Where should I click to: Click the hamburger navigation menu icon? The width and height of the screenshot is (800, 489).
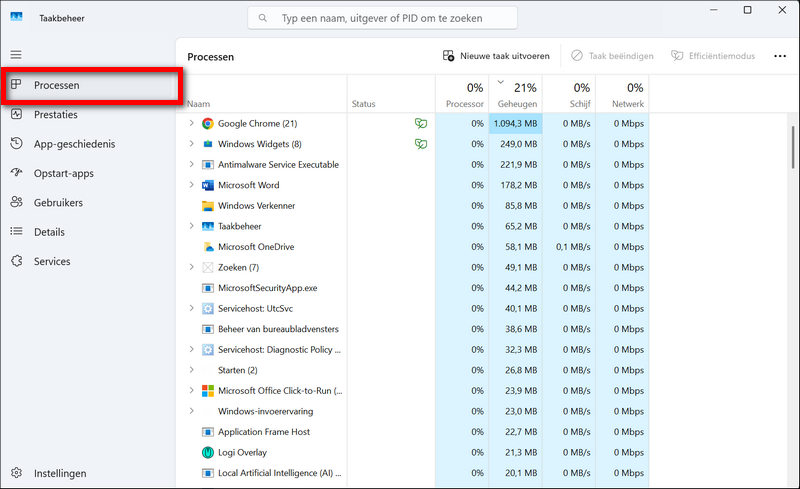point(16,54)
